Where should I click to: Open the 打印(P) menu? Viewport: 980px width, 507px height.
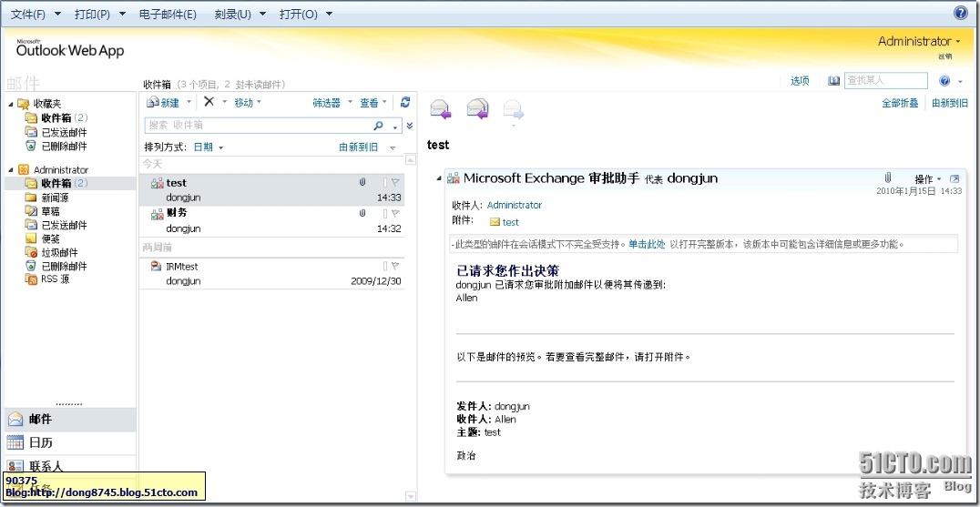100,14
